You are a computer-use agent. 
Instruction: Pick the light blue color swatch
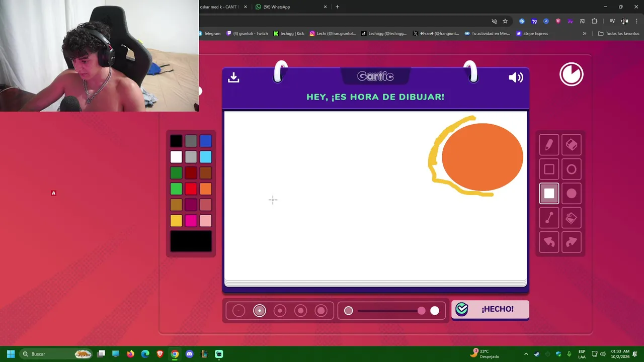click(x=205, y=157)
